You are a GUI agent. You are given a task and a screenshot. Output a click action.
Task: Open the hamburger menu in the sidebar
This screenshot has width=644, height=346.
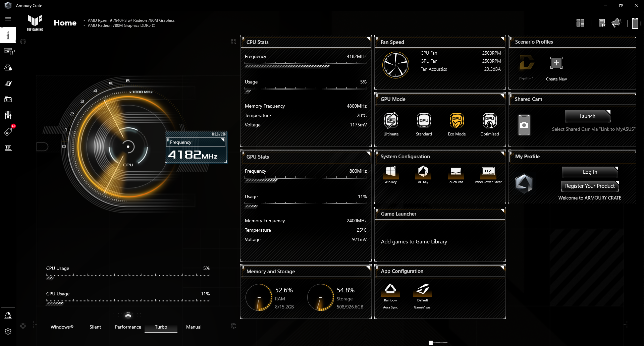click(x=8, y=19)
